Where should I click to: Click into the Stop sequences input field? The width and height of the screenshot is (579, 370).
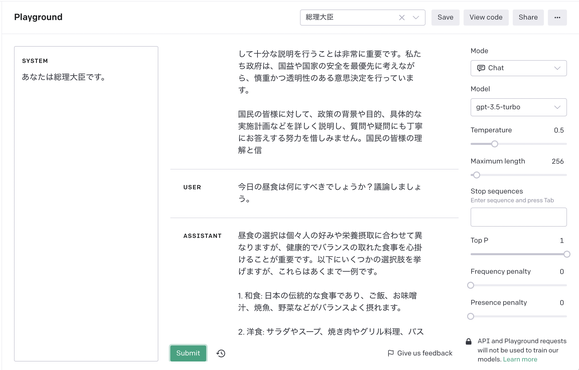tap(518, 217)
